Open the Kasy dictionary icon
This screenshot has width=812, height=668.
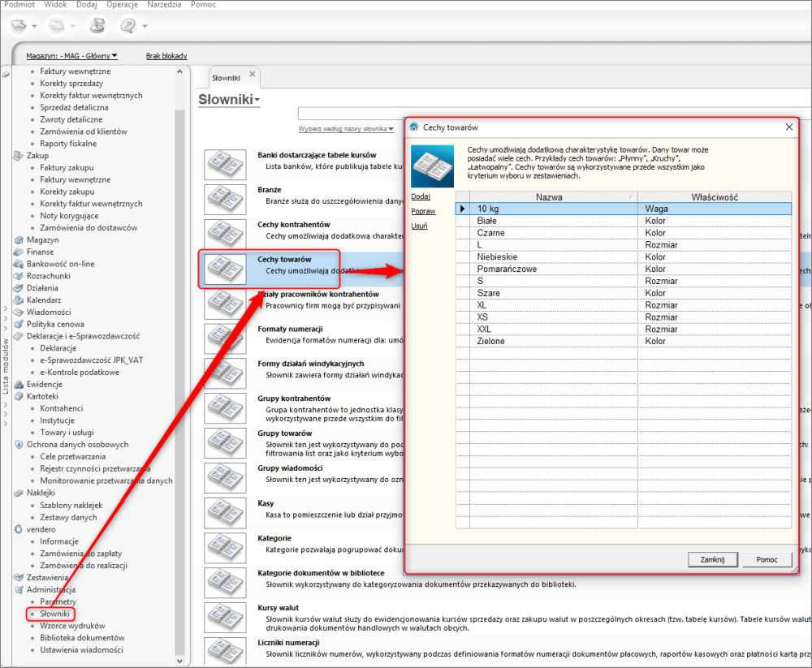[225, 513]
